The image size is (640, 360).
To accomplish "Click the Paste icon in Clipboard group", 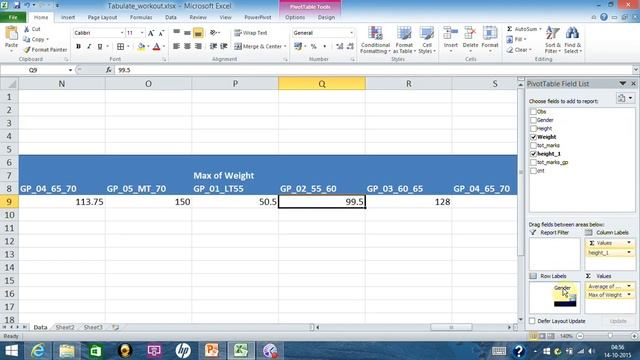I will coord(11,33).
